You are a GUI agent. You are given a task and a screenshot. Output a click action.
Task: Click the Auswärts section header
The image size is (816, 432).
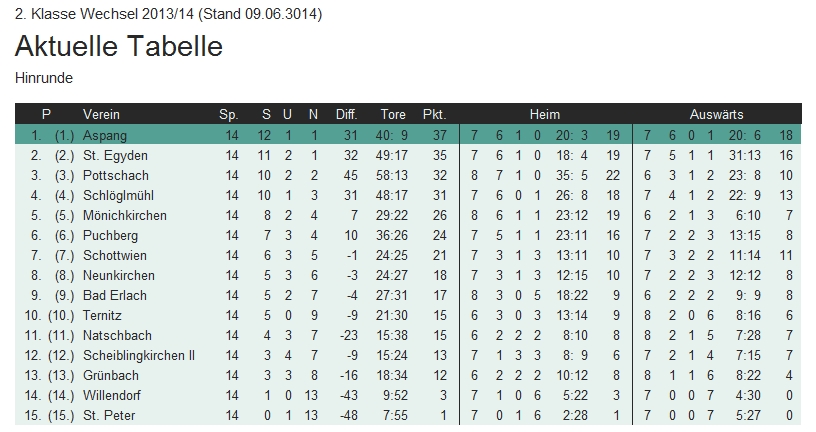coord(716,114)
